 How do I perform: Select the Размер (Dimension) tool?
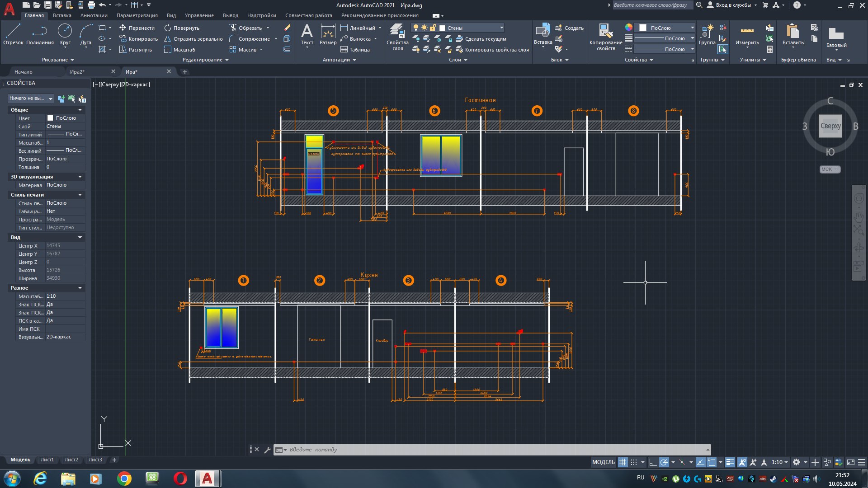coord(328,34)
